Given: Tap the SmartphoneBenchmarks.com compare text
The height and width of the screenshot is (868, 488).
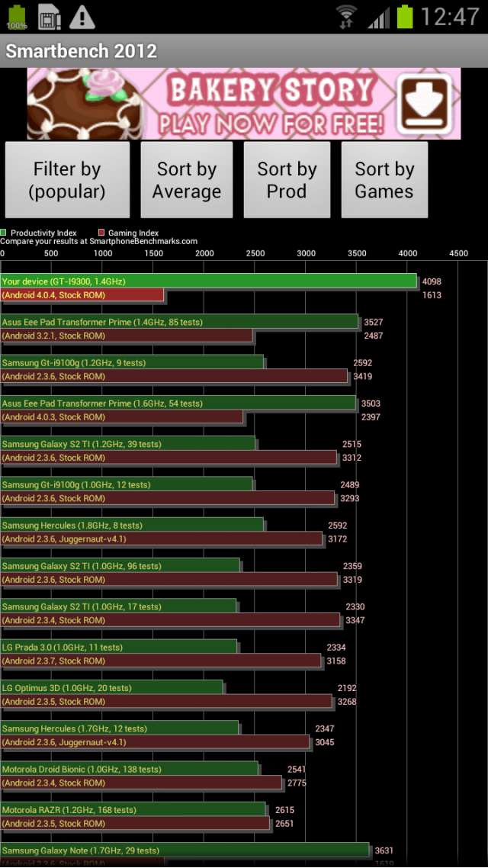Looking at the screenshot, I should (x=98, y=241).
